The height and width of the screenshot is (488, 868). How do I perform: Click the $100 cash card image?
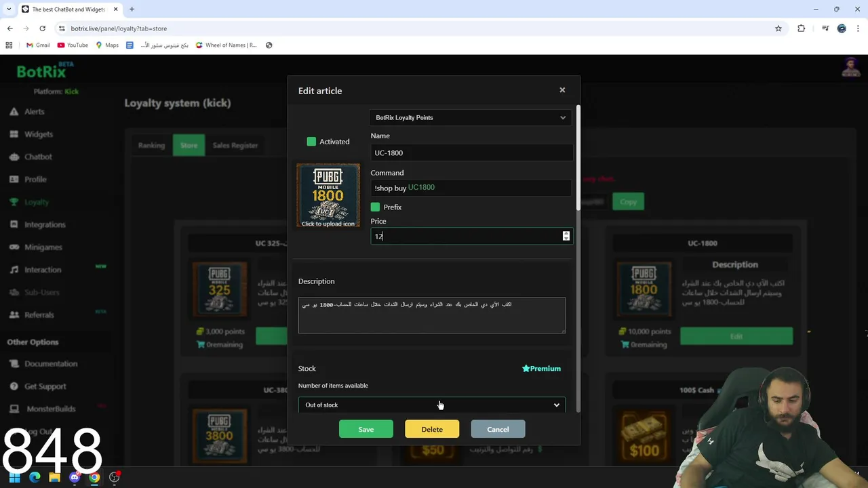click(x=644, y=437)
